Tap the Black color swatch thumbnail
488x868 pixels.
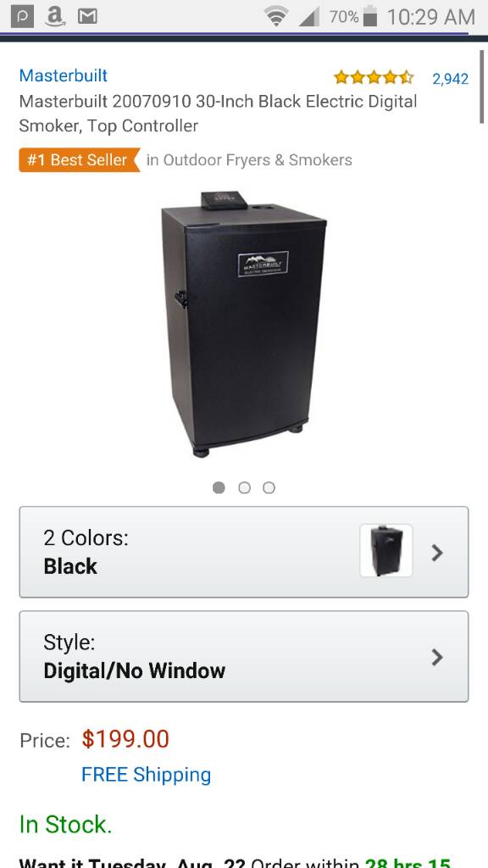(x=386, y=551)
